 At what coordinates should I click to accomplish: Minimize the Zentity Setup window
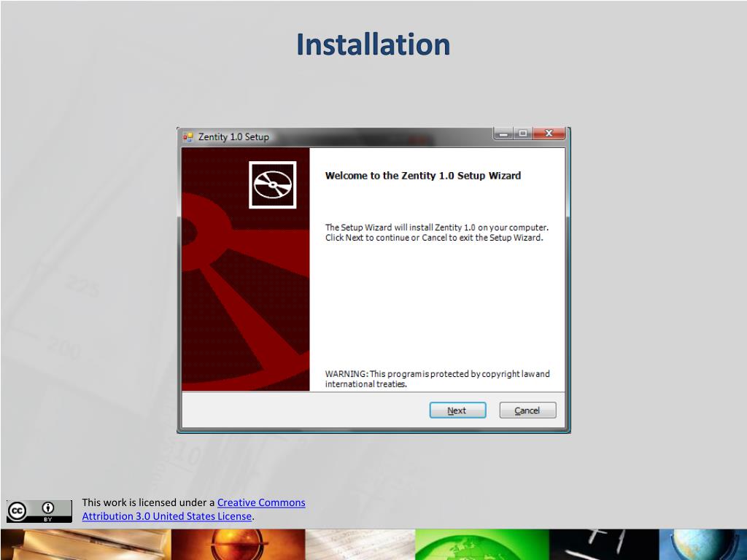click(503, 134)
